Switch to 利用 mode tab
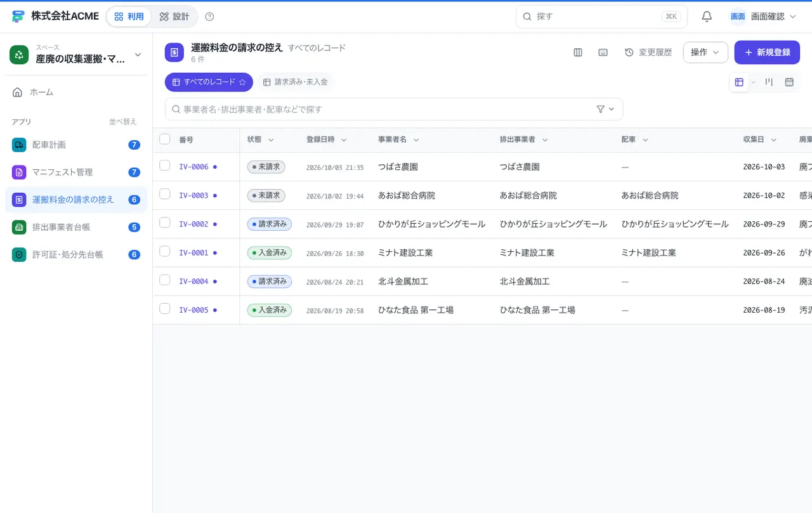This screenshot has height=513, width=812. click(129, 16)
